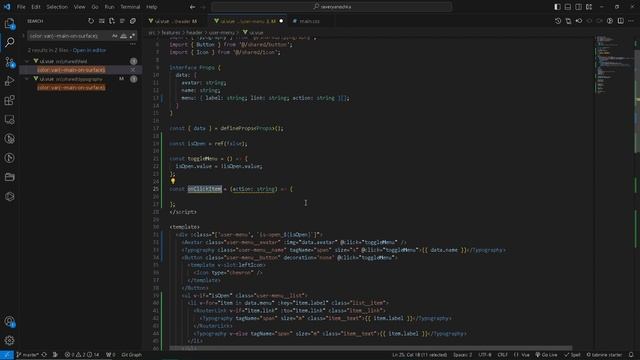Open a new search editor
The image size is (640, 360).
pos(112,21)
